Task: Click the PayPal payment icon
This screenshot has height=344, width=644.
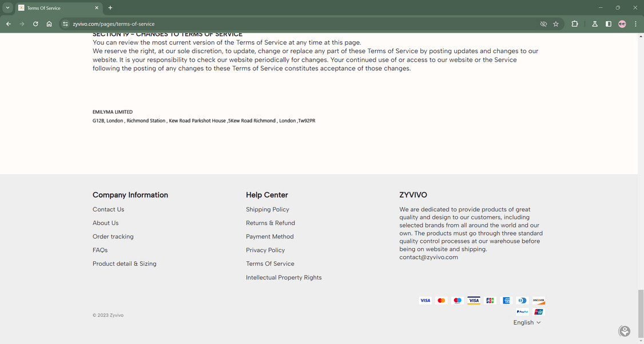Action: point(522,312)
